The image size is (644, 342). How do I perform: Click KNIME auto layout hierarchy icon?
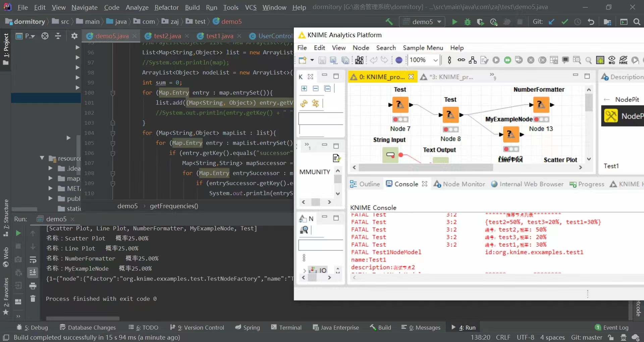(473, 60)
